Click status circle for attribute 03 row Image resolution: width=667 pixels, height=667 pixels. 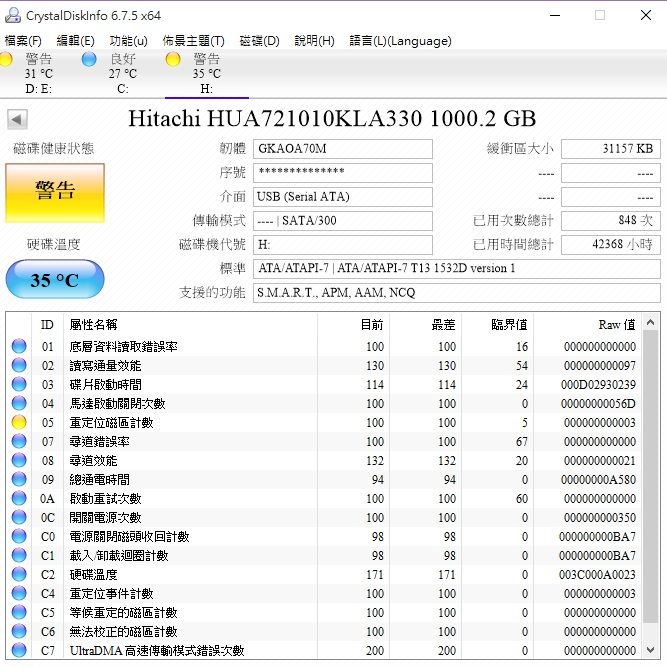(x=19, y=384)
